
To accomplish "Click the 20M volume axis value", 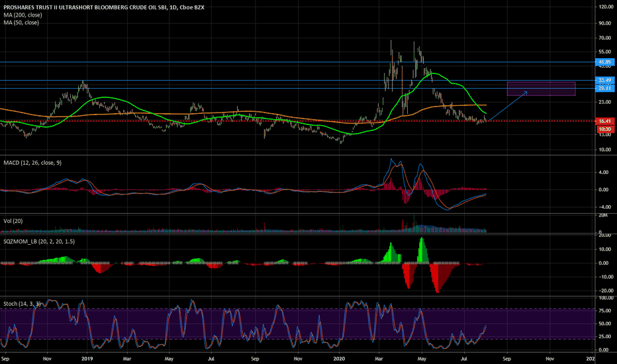I will 603,215.
